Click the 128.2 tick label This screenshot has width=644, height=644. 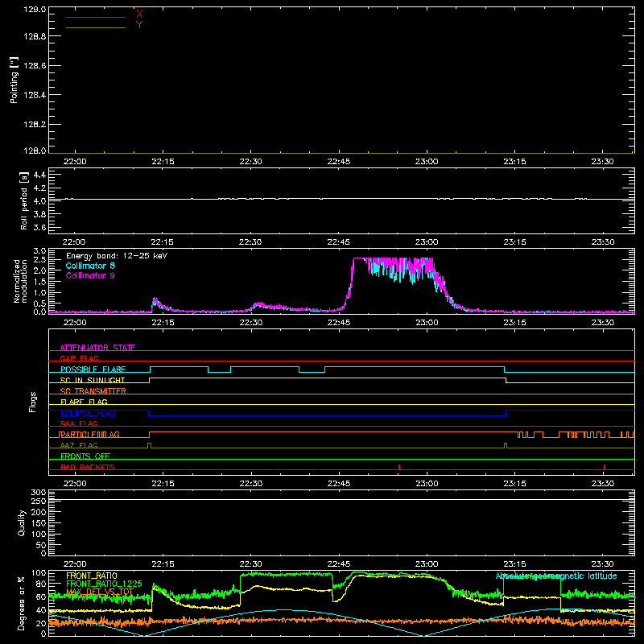[x=35, y=125]
